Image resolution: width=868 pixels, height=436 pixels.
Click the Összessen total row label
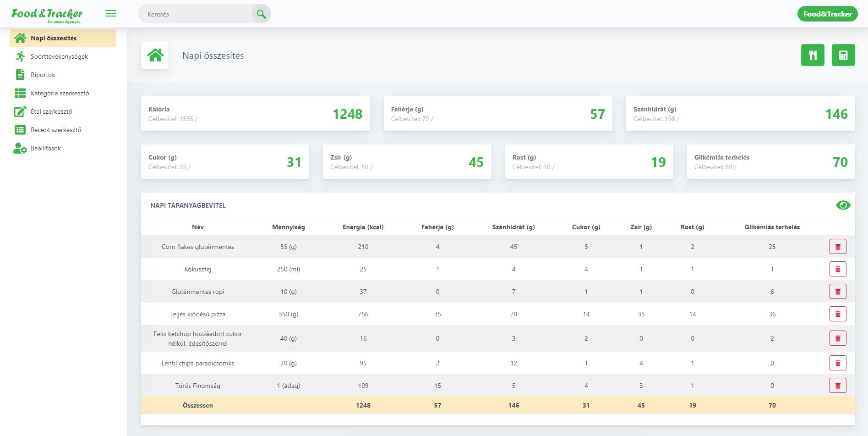198,405
